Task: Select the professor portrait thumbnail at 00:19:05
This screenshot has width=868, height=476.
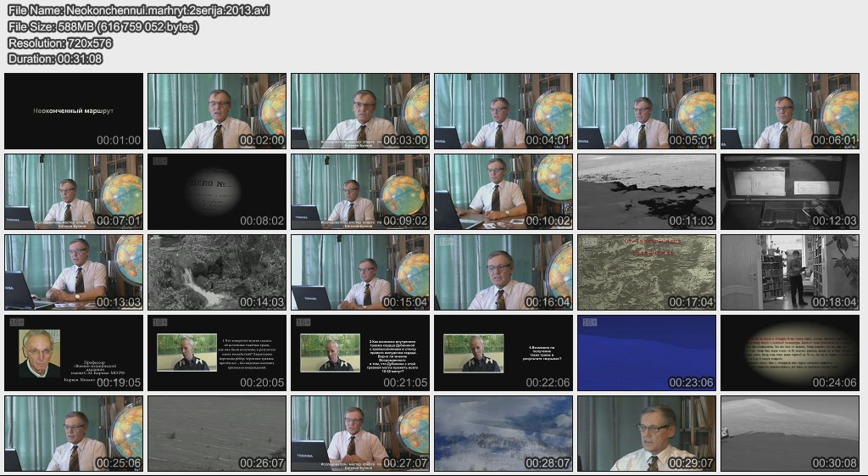Action: 74,353
